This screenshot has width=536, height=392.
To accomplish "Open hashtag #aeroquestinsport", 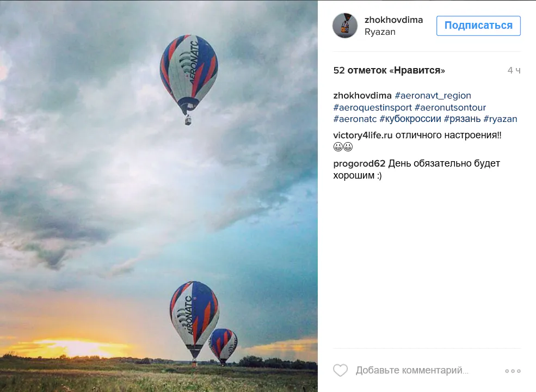I will (x=372, y=107).
